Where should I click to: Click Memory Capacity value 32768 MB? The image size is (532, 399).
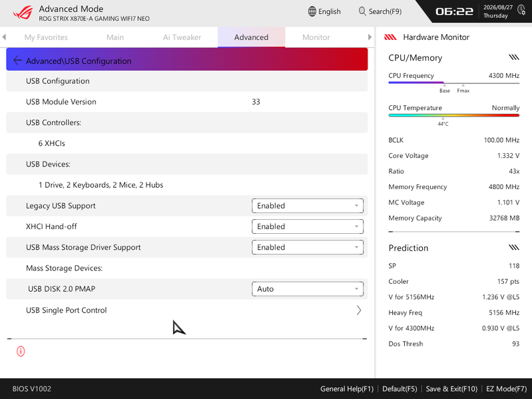[x=504, y=218]
